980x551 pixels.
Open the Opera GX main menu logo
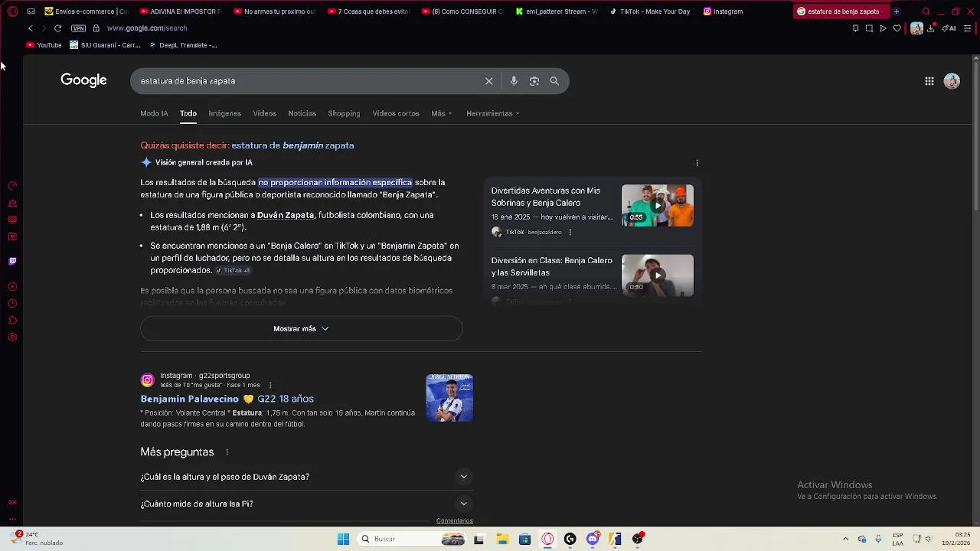[12, 11]
